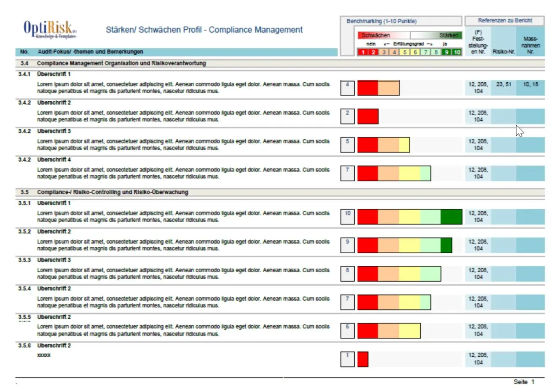Screen dimensions: 556x392
Task: Select score box 4 next to Überschrift 1
Action: (347, 87)
